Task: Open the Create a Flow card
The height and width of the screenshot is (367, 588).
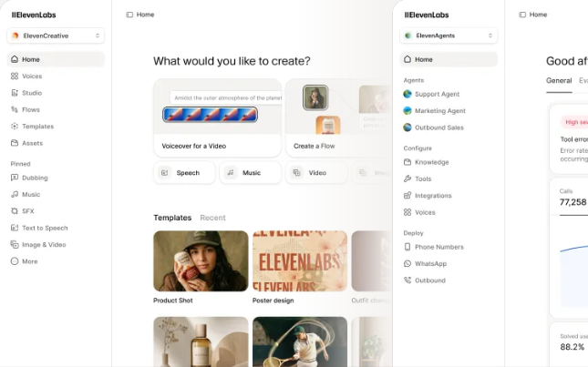Action: 338,117
